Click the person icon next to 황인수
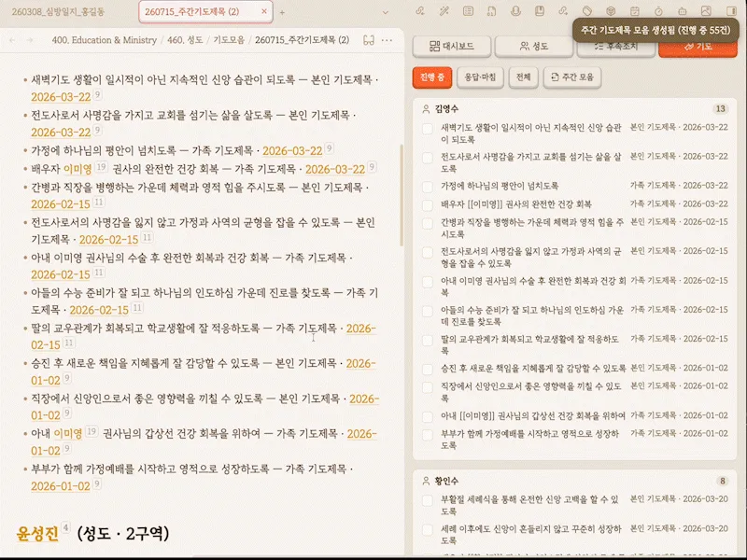Image resolution: width=747 pixels, height=560 pixels. tap(426, 481)
